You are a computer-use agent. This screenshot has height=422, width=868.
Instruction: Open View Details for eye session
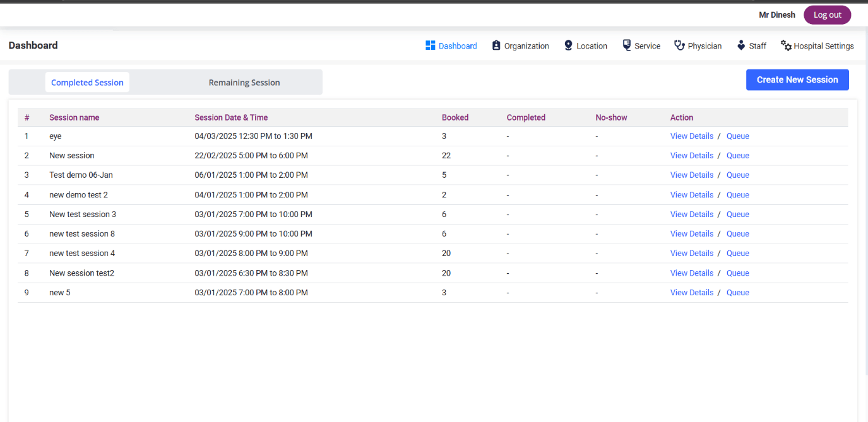click(x=691, y=136)
